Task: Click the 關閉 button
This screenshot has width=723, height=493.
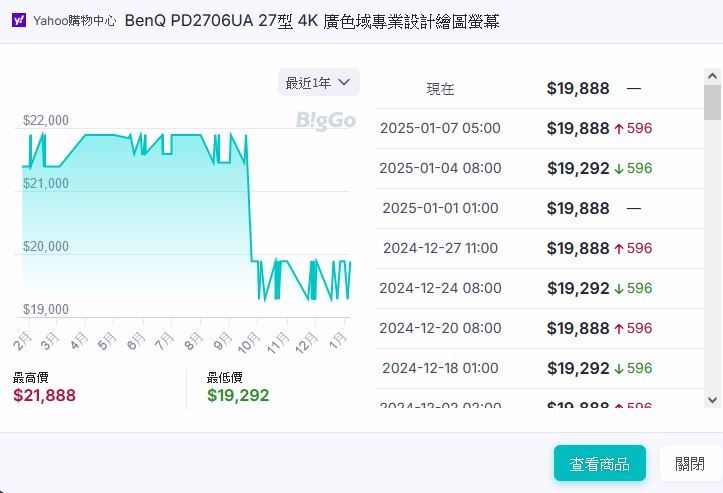Action: (x=690, y=463)
